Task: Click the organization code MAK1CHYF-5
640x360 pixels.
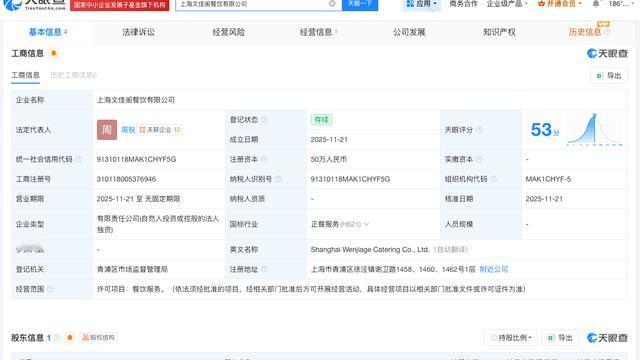Action: coord(548,179)
